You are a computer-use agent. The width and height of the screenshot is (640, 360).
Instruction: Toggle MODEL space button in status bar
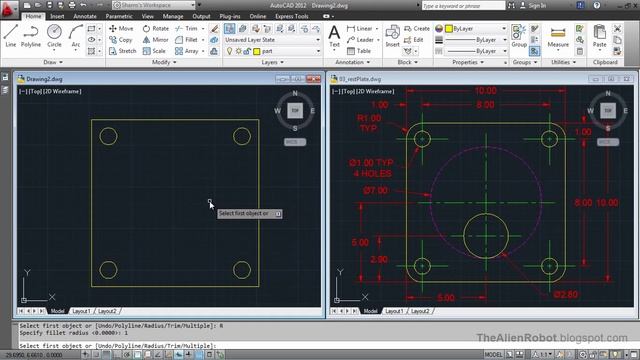[x=493, y=355]
